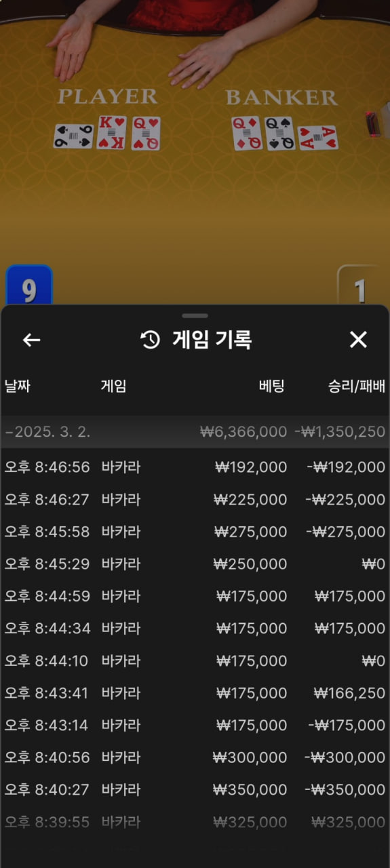This screenshot has height=868, width=390.
Task: Open the 오후 8:45:29 record
Action: click(195, 564)
